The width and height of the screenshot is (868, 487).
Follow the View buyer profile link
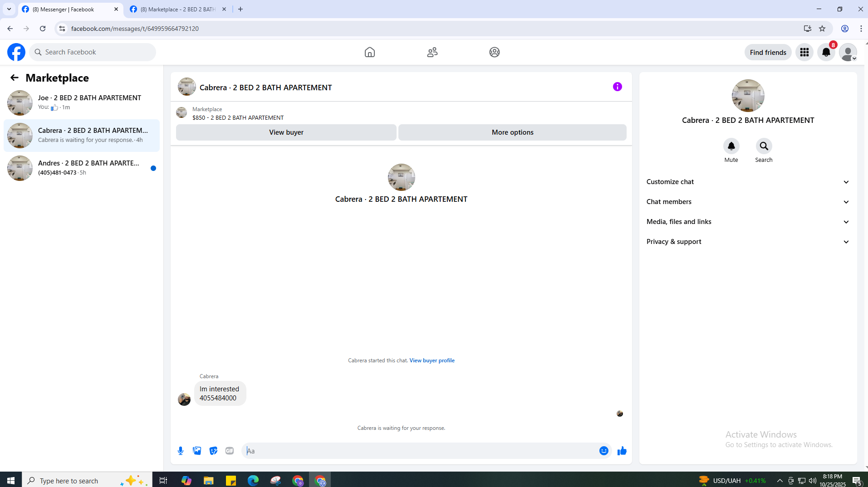coord(432,360)
